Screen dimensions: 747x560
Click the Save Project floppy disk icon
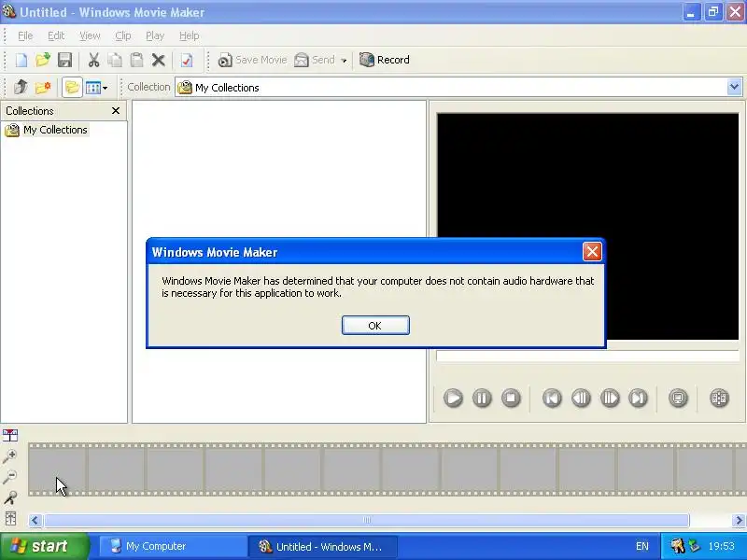pyautogui.click(x=64, y=60)
